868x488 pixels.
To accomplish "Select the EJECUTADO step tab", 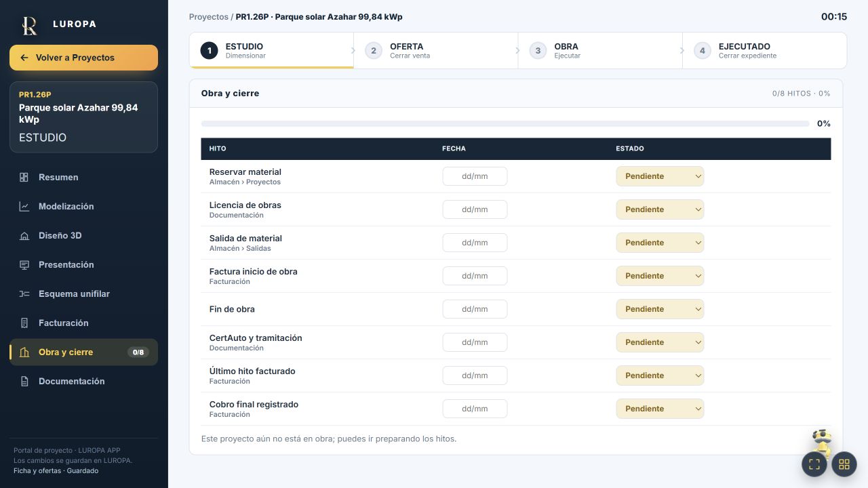I will coord(764,51).
